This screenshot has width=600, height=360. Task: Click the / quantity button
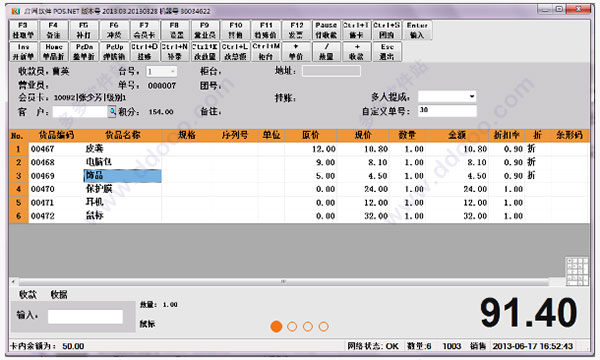[326, 51]
